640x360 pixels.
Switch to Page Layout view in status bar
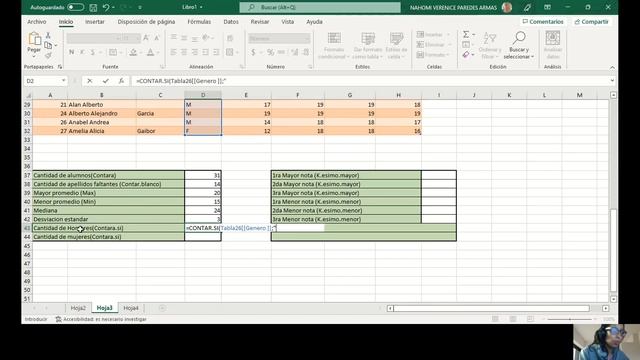[513, 319]
